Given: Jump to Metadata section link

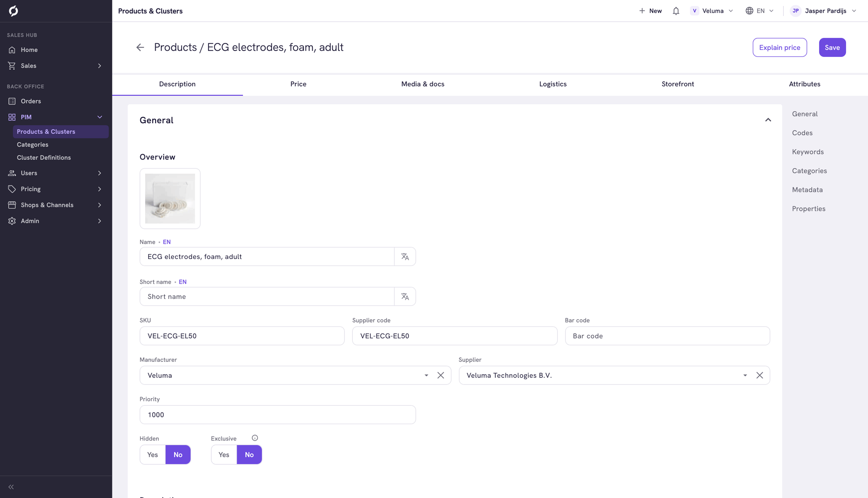Looking at the screenshot, I should tap(807, 190).
